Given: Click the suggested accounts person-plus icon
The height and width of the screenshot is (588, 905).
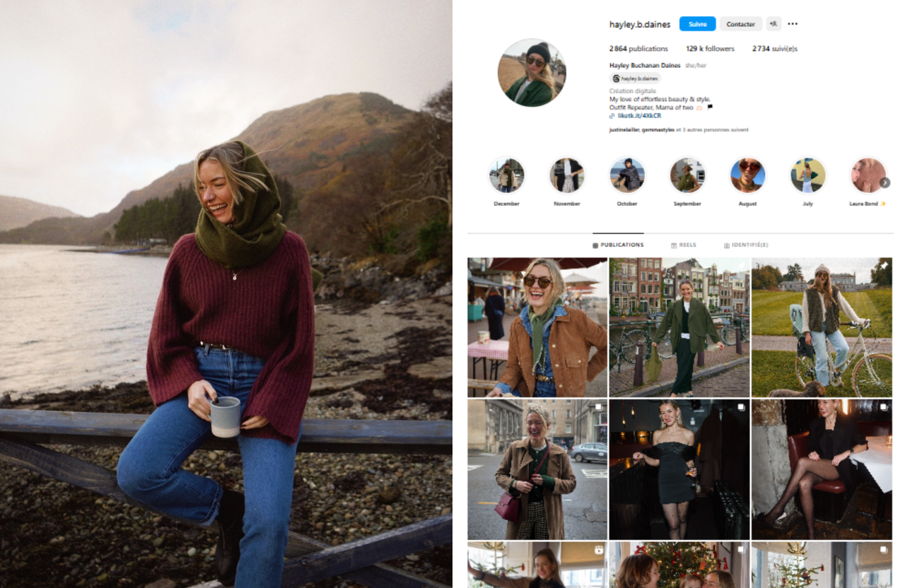Looking at the screenshot, I should click(773, 24).
